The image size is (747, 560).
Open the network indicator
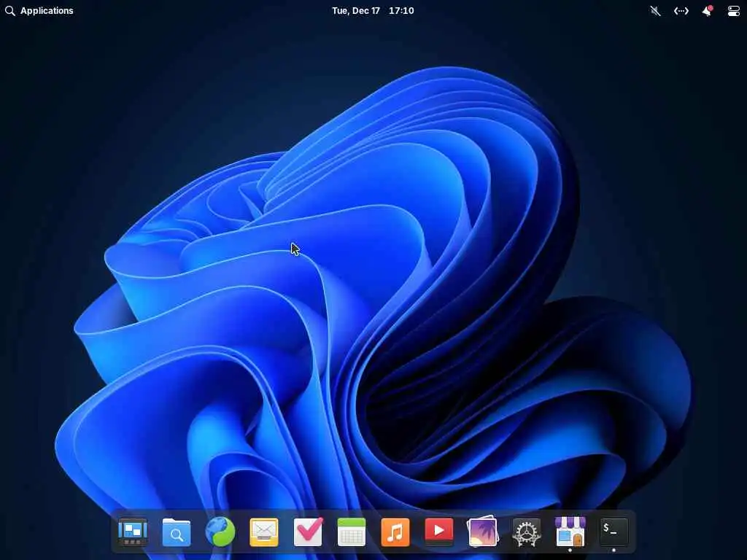coord(681,10)
